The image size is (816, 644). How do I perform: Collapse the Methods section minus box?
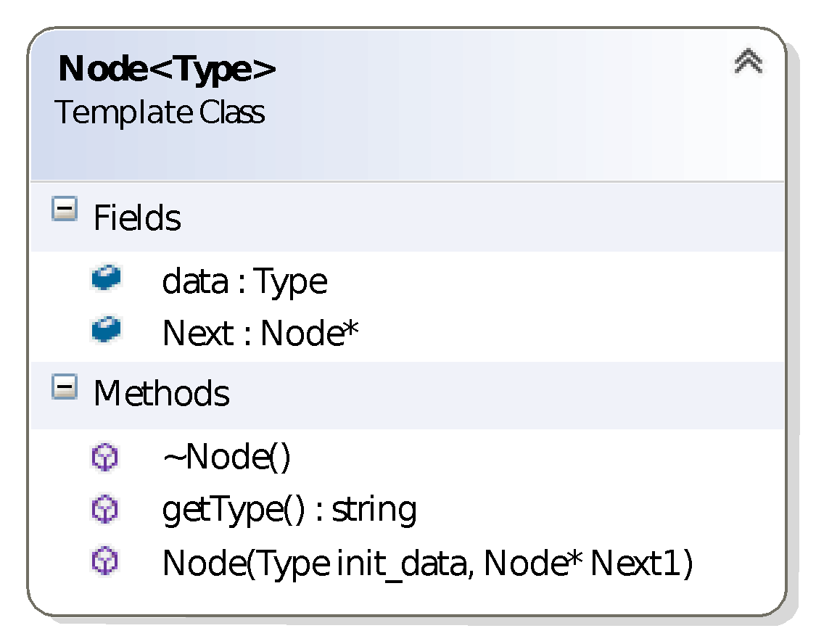pos(64,387)
